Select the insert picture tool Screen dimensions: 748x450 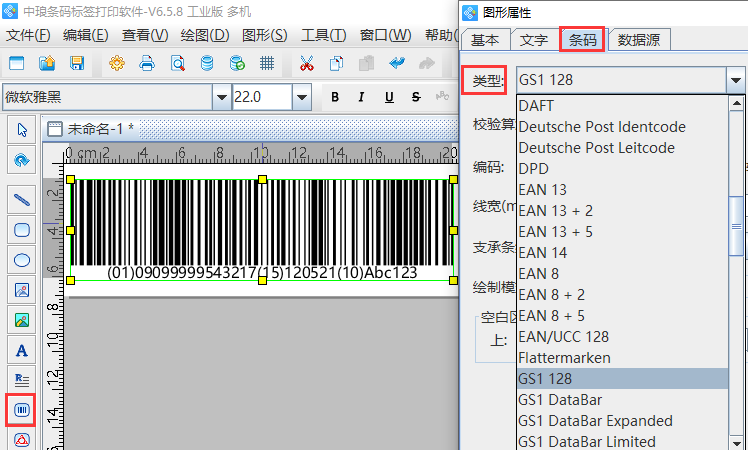22,320
